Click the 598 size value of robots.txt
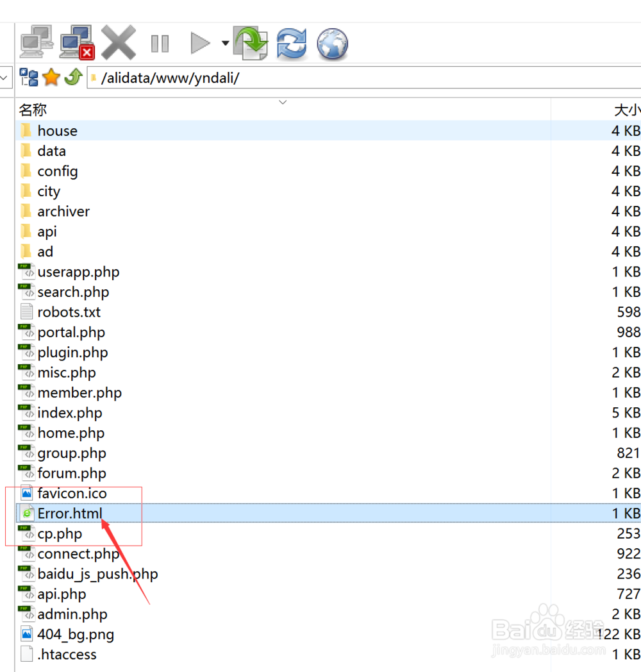Image resolution: width=641 pixels, height=672 pixels. [629, 312]
